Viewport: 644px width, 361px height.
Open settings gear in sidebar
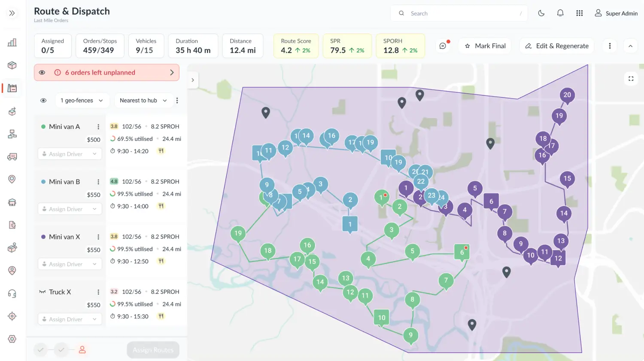click(12, 339)
